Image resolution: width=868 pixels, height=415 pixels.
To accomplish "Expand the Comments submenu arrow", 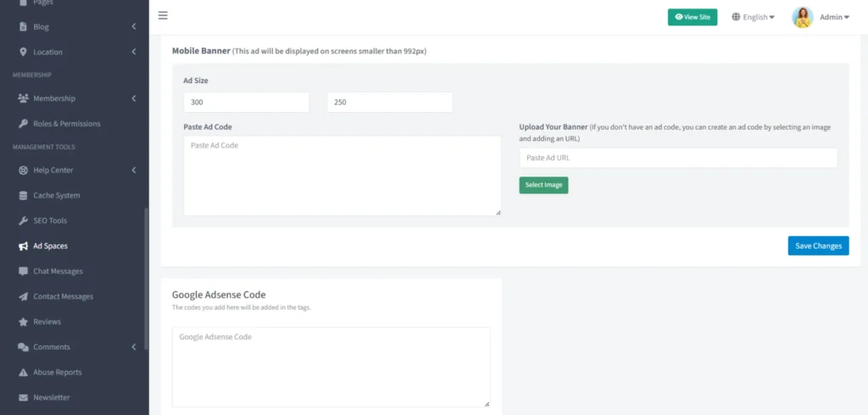I will pyautogui.click(x=134, y=347).
